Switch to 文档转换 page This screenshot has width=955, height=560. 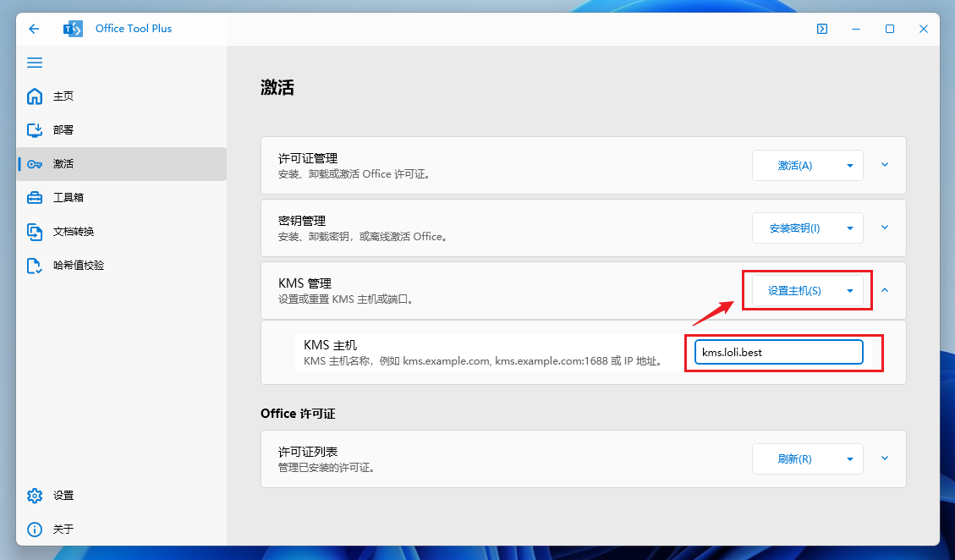coord(121,232)
